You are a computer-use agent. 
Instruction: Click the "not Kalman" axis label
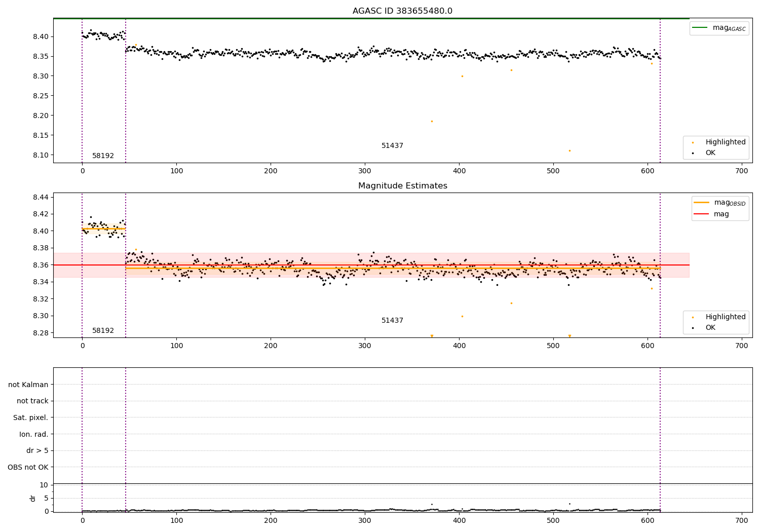(x=28, y=385)
